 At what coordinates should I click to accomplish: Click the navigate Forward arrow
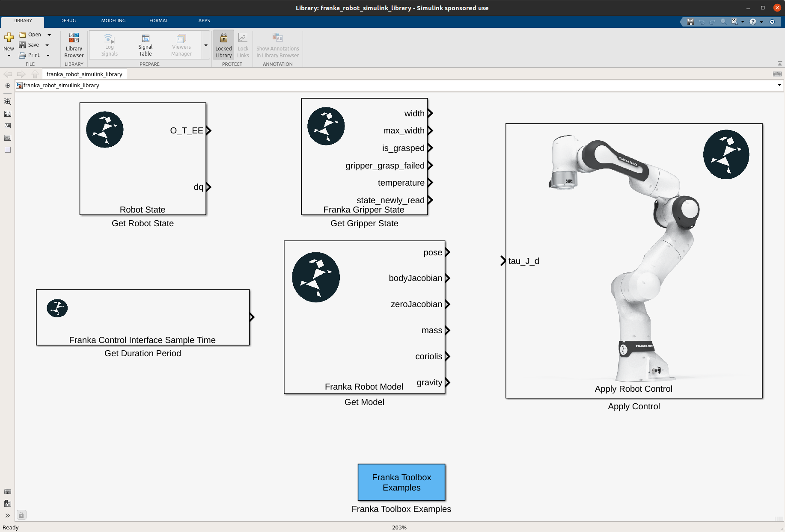(x=21, y=74)
